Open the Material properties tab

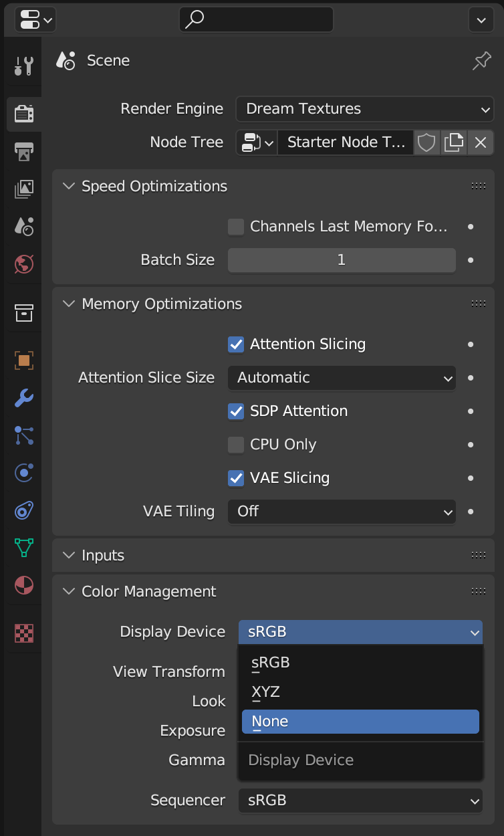coord(24,586)
